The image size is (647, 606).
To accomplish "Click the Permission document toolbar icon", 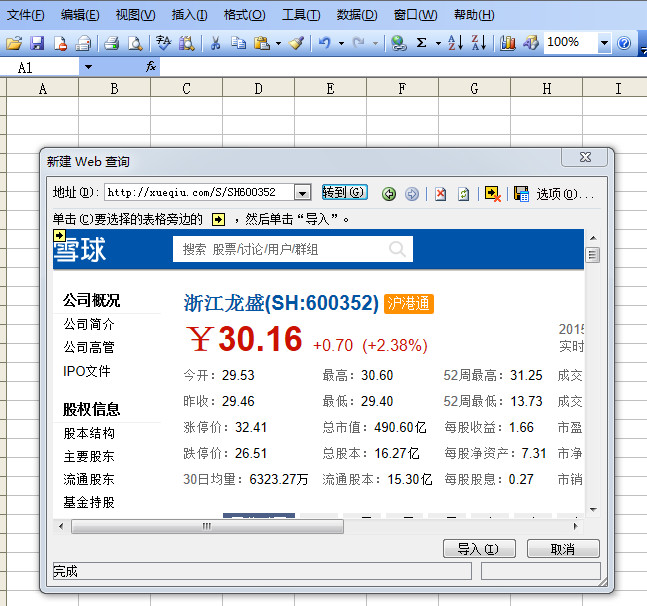I will (x=60, y=42).
